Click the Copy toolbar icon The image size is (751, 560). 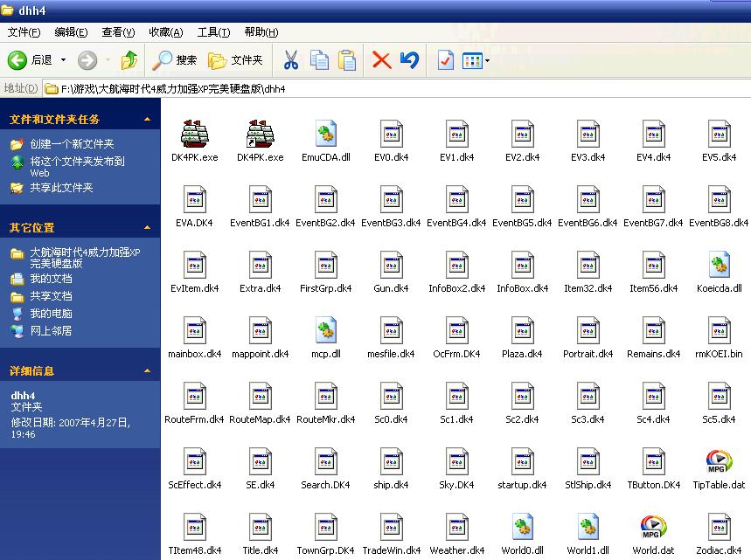319,60
